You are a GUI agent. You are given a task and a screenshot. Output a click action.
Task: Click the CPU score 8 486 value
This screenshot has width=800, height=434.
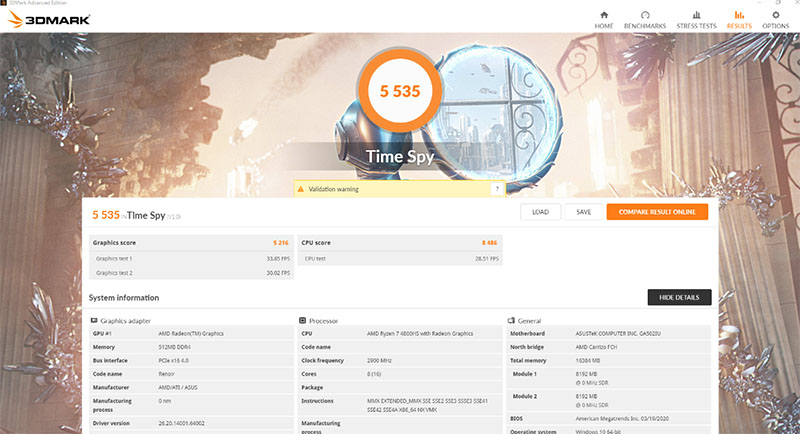pos(489,243)
